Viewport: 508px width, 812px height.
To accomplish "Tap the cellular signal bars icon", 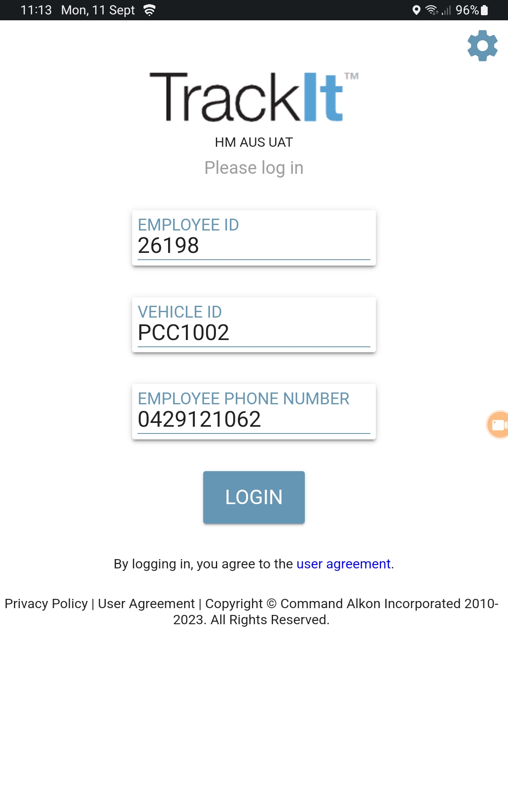I will [x=446, y=10].
